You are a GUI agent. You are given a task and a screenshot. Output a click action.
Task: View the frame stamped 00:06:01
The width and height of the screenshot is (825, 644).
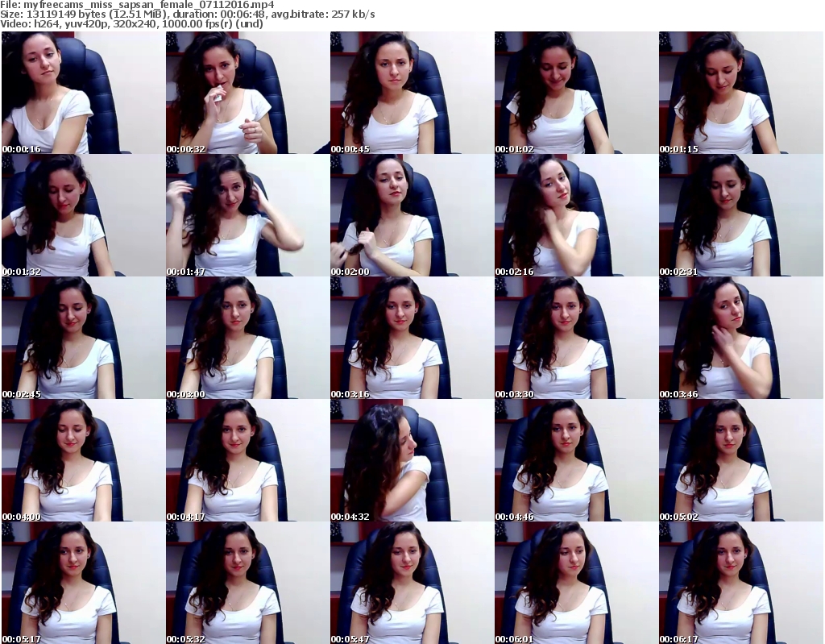click(x=576, y=583)
